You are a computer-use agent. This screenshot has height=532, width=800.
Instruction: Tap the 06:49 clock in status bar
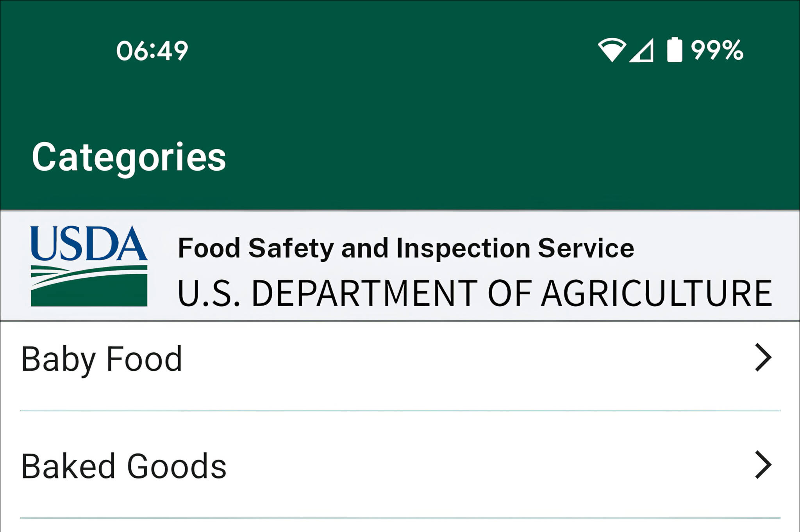point(152,51)
